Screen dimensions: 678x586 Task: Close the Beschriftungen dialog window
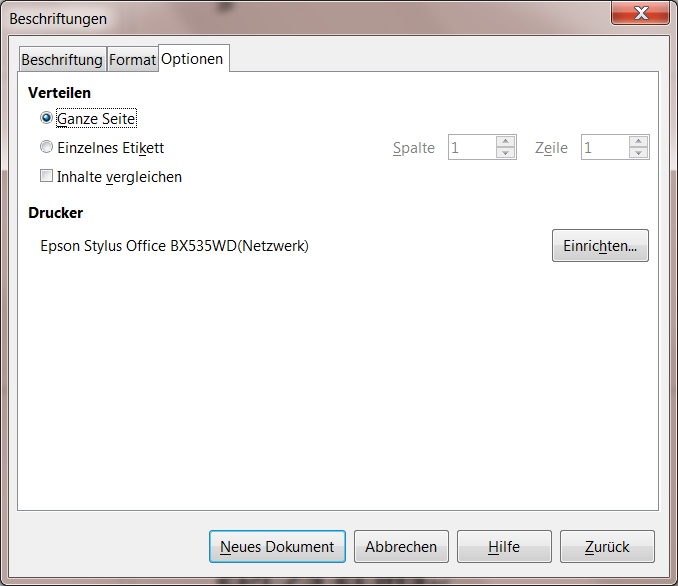[x=640, y=13]
